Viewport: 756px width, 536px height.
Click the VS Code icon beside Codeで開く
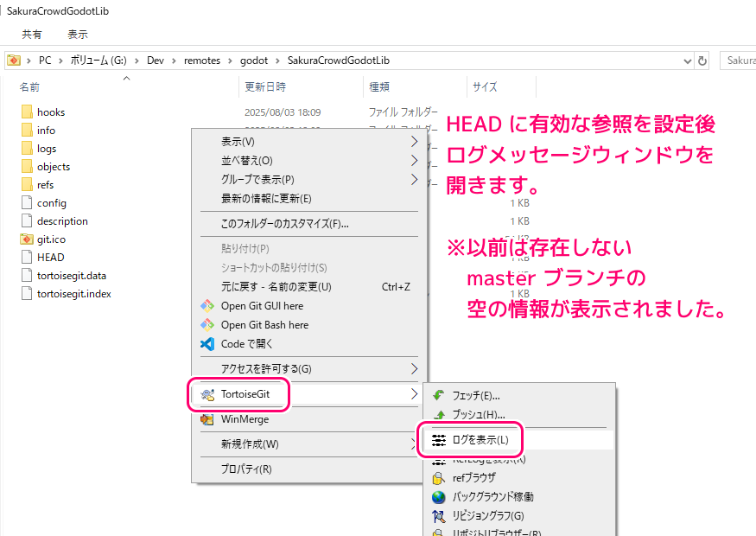(x=207, y=344)
